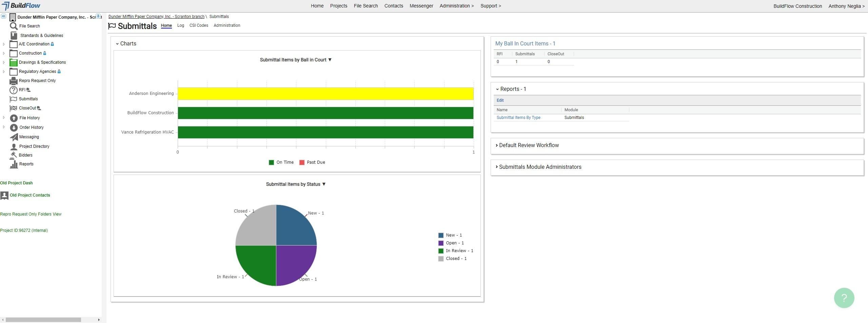Image resolution: width=868 pixels, height=323 pixels.
Task: Switch to the Log tab
Action: pos(181,25)
